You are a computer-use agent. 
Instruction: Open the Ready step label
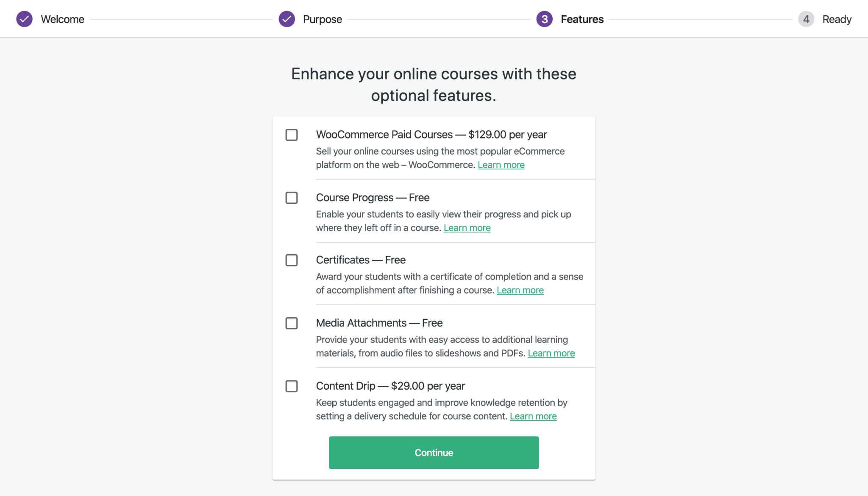[837, 19]
